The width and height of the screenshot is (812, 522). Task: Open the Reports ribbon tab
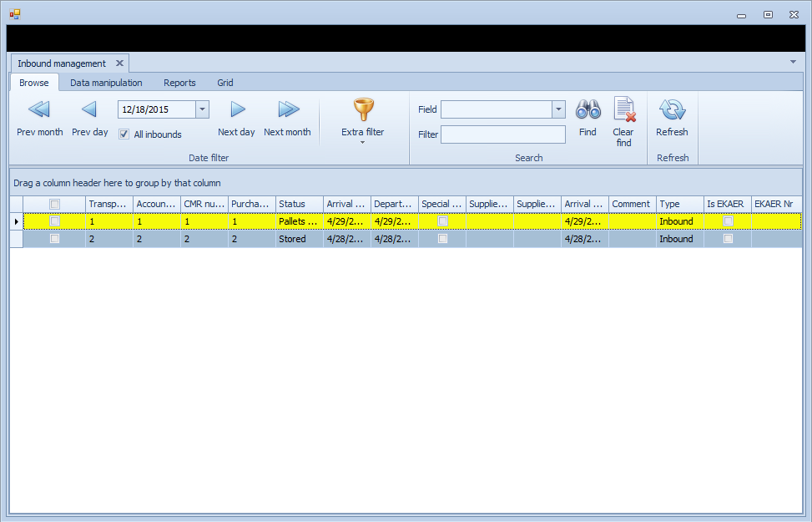point(179,83)
